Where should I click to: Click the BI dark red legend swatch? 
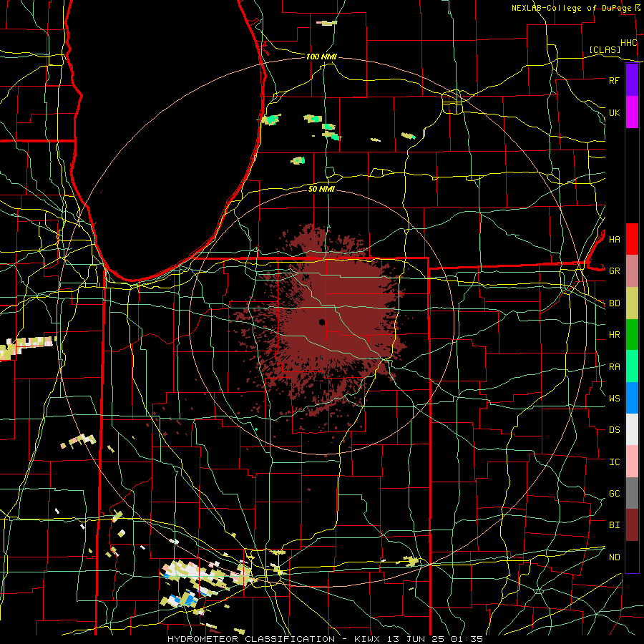click(632, 525)
